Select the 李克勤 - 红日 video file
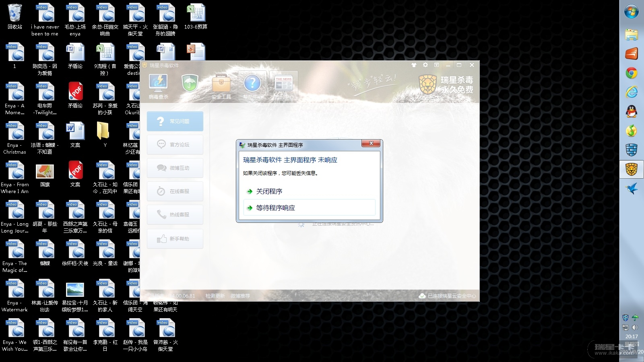Image resolution: width=644 pixels, height=362 pixels. point(105,336)
